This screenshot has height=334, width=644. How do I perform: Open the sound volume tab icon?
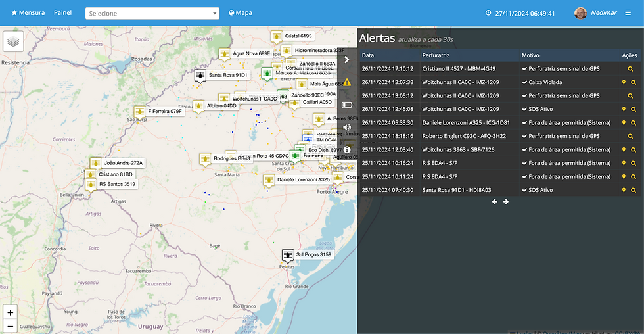pos(347,128)
